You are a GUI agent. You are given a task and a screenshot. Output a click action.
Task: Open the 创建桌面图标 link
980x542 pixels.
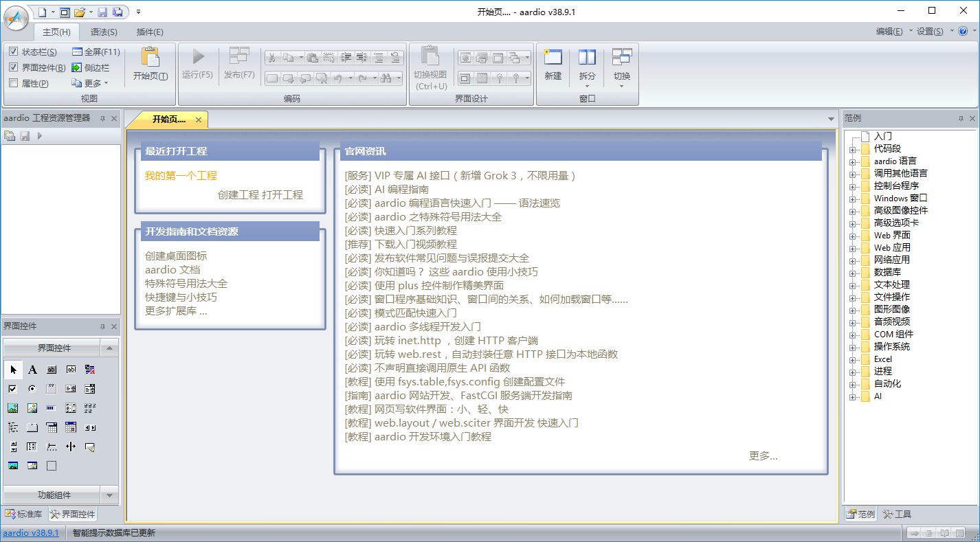pos(176,256)
